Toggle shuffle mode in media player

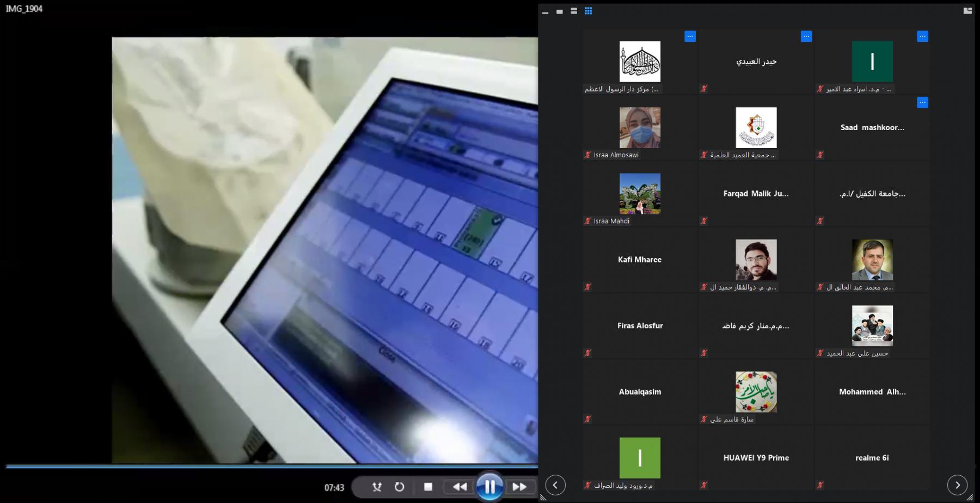tap(377, 487)
